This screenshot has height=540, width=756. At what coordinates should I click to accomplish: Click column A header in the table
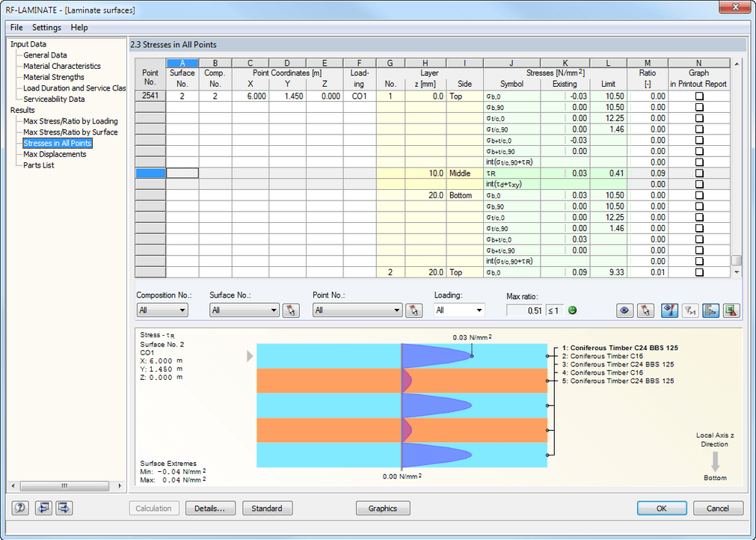click(182, 63)
